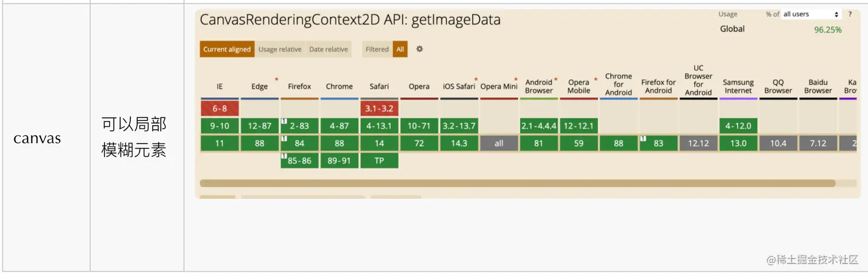
Task: Switch to Current aligned view
Action: [227, 49]
